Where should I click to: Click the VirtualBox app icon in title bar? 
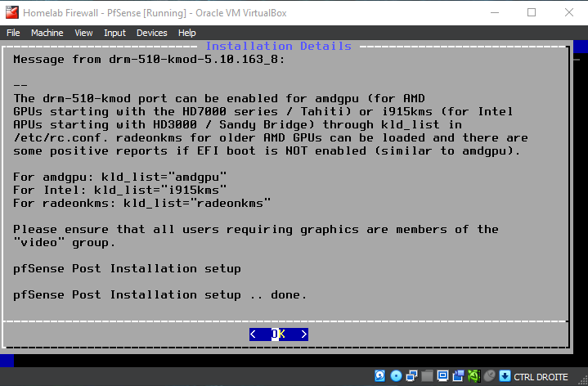coord(12,12)
